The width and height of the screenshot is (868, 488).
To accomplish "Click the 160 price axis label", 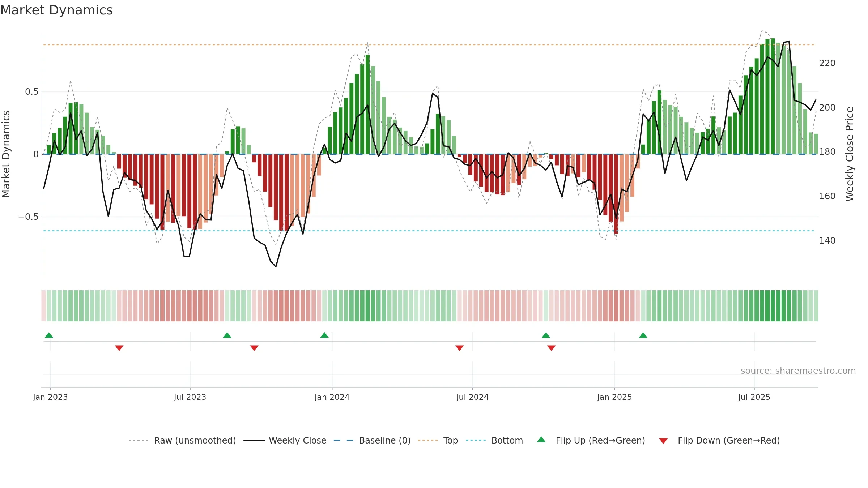I will tap(827, 196).
